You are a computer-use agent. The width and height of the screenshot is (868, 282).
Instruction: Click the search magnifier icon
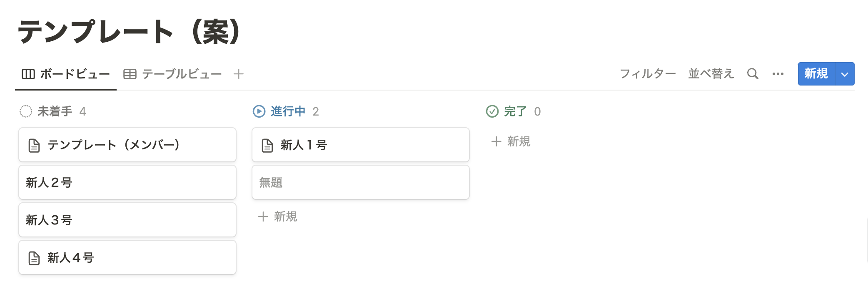[x=752, y=74]
